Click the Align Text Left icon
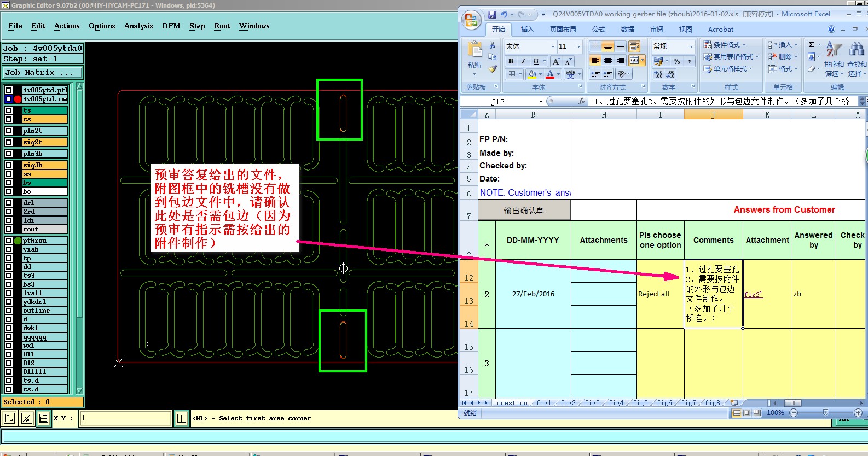 [595, 60]
